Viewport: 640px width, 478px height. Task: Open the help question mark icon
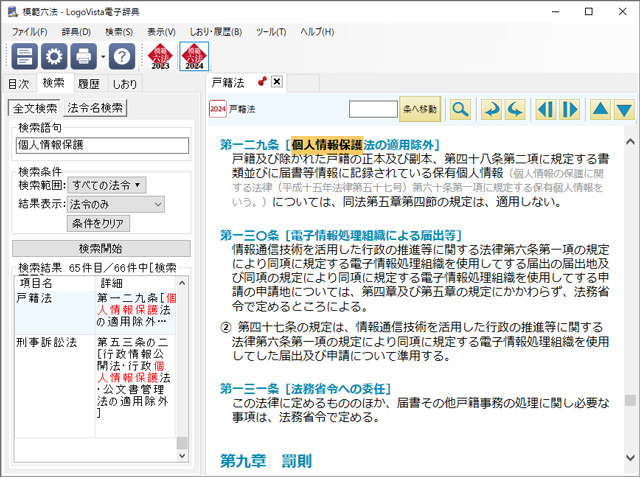click(x=122, y=56)
